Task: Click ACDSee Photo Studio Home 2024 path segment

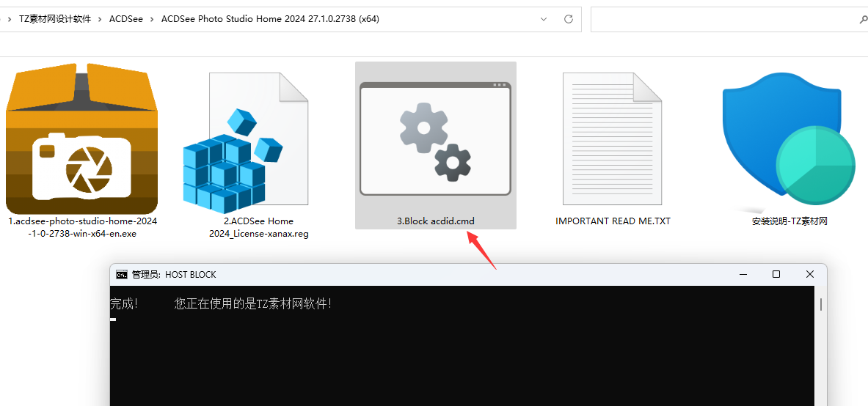Action: [270, 19]
